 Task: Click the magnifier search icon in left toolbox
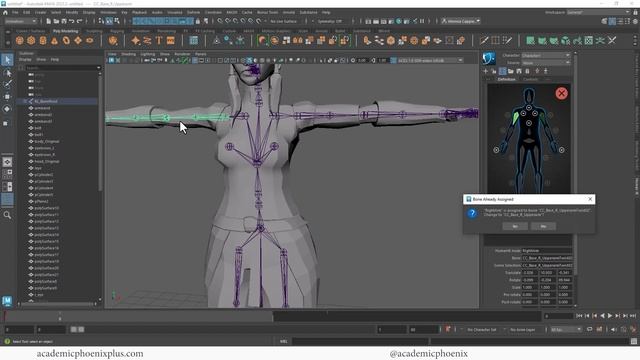click(7, 215)
